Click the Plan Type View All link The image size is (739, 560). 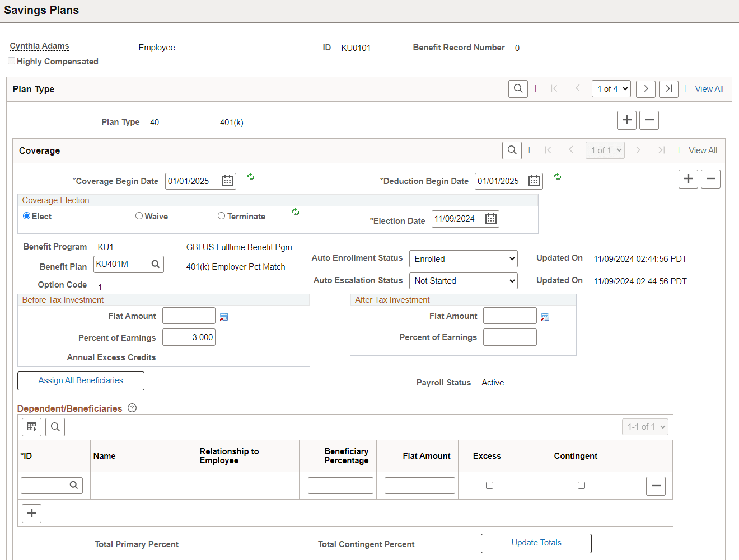(x=709, y=89)
